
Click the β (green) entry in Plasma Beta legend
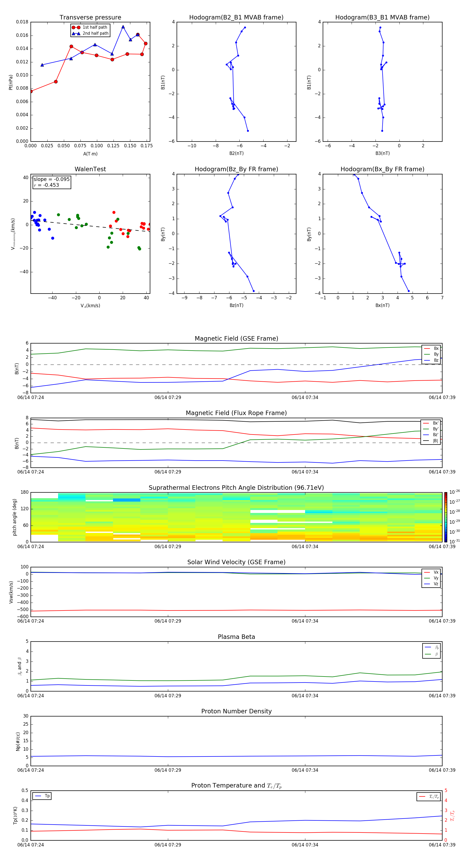[x=431, y=654]
